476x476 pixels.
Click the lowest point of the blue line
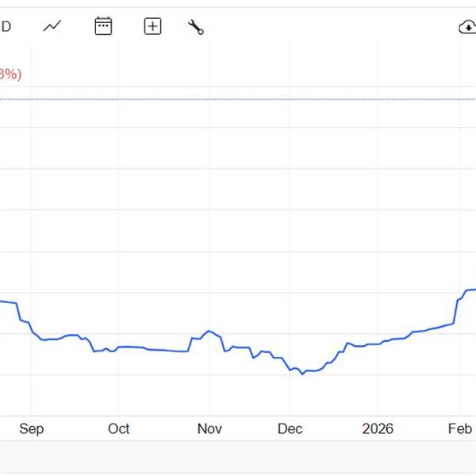(302, 374)
